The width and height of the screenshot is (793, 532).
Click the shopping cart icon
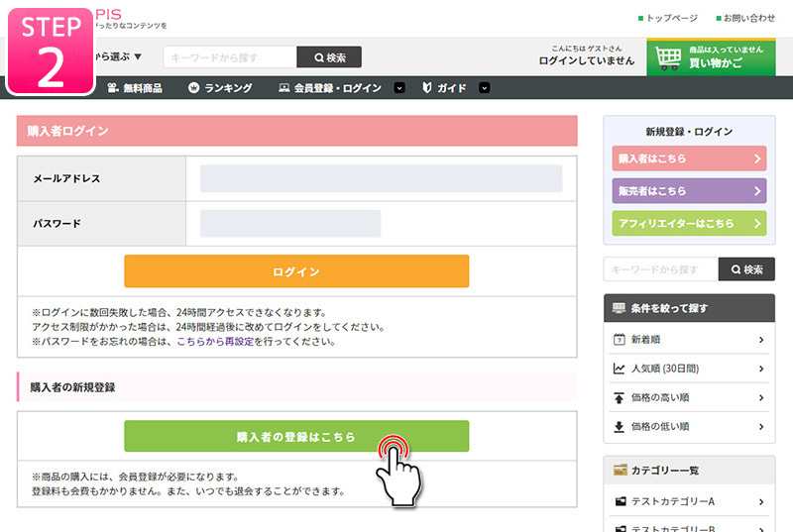point(668,58)
